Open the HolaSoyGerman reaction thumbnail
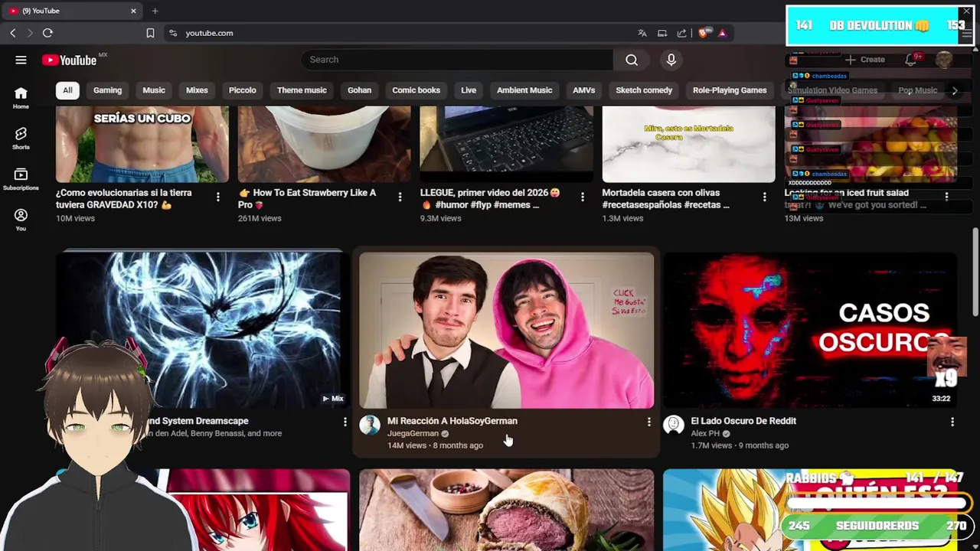This screenshot has width=980, height=551. [x=506, y=331]
